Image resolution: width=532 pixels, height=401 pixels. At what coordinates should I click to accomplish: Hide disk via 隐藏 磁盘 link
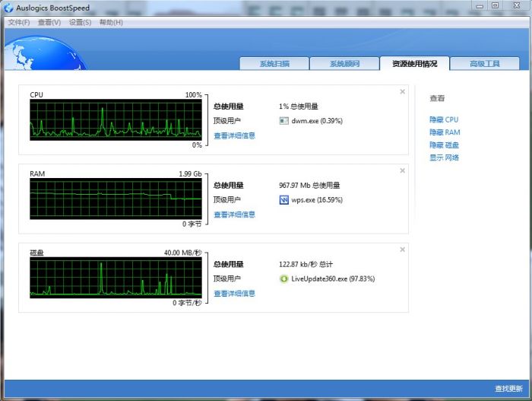pyautogui.click(x=444, y=145)
